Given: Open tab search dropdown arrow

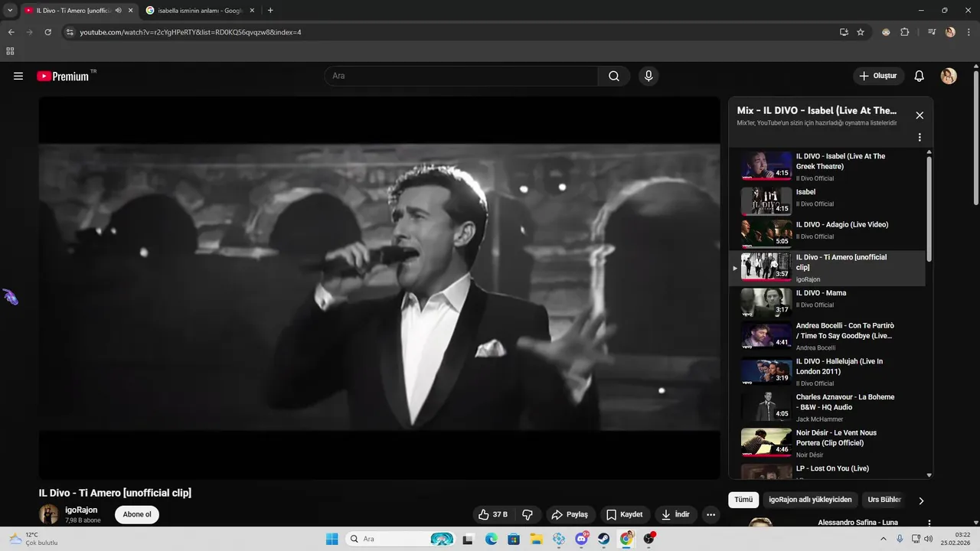Looking at the screenshot, I should (10, 11).
